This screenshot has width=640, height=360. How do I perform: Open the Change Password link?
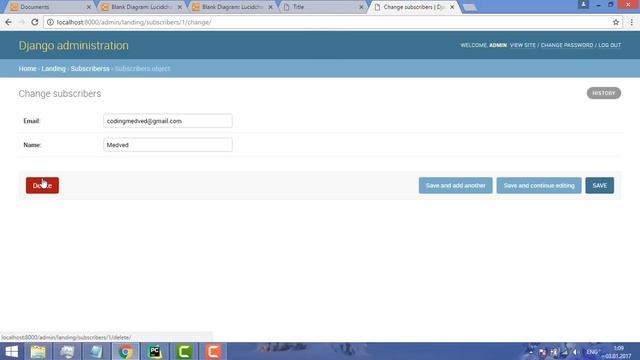click(567, 45)
